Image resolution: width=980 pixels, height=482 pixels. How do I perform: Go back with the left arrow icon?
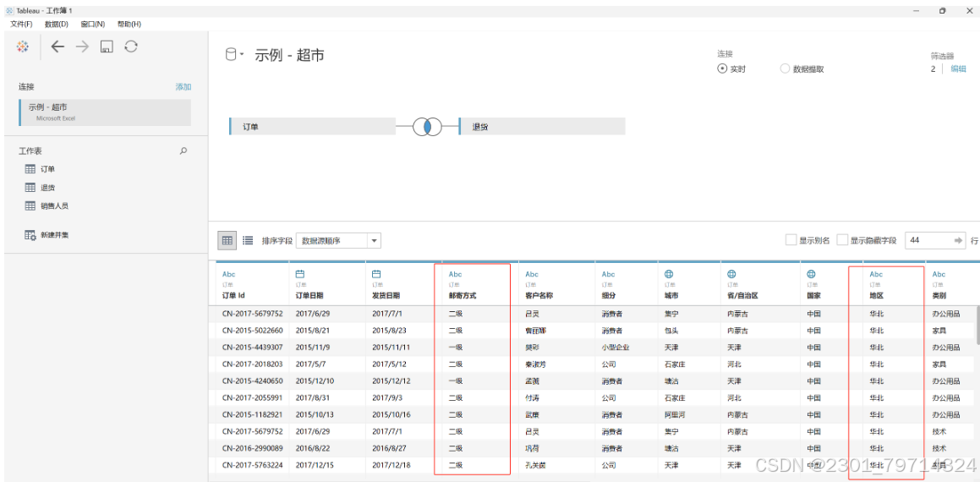[57, 47]
